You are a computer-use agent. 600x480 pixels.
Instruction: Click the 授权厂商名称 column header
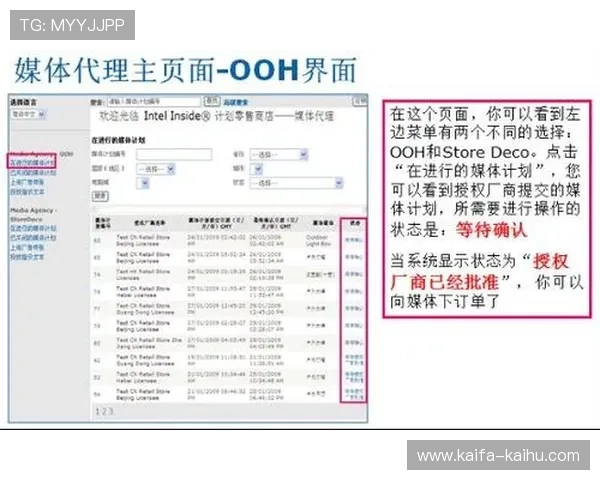pyautogui.click(x=150, y=222)
